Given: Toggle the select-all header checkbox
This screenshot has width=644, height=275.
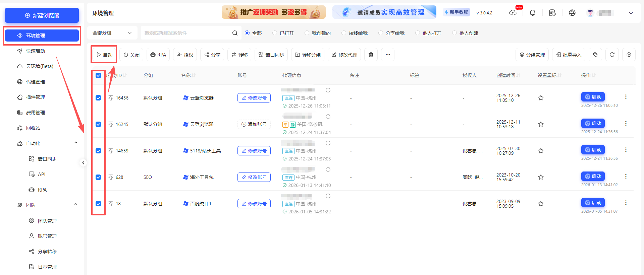Looking at the screenshot, I should click(98, 75).
